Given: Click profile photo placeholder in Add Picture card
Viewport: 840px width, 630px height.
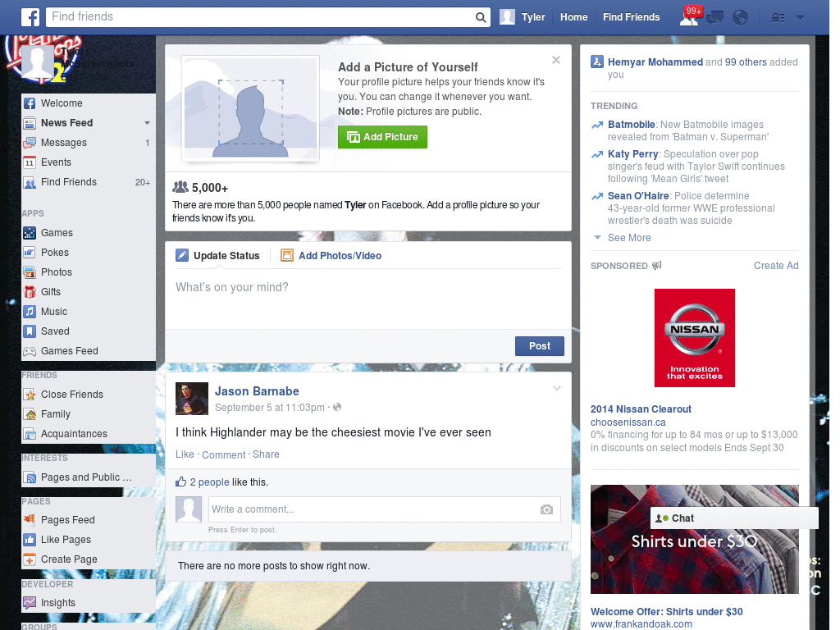Looking at the screenshot, I should 250,109.
